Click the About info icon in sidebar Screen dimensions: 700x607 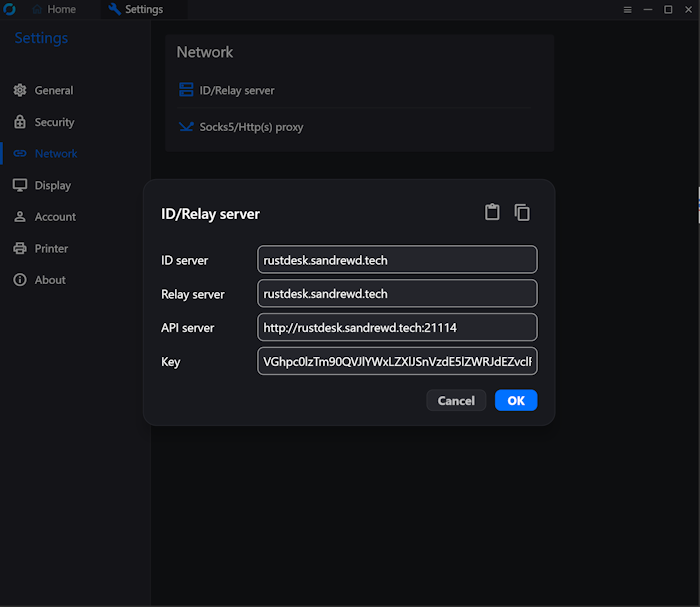click(x=20, y=280)
